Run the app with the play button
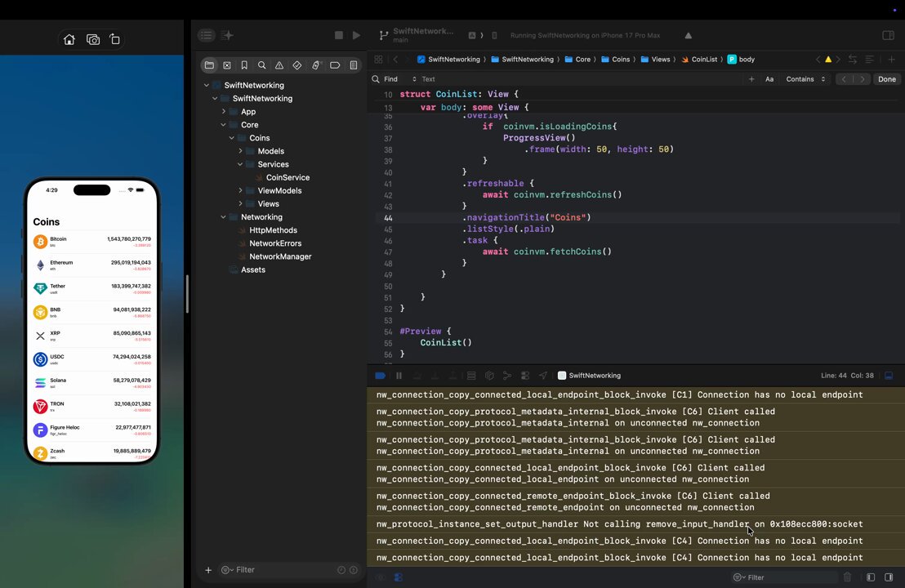Screen dimensions: 905x588 click(357, 35)
